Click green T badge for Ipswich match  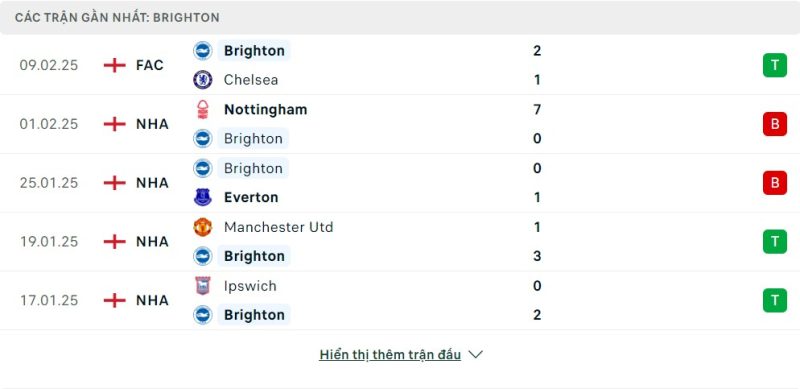774,300
